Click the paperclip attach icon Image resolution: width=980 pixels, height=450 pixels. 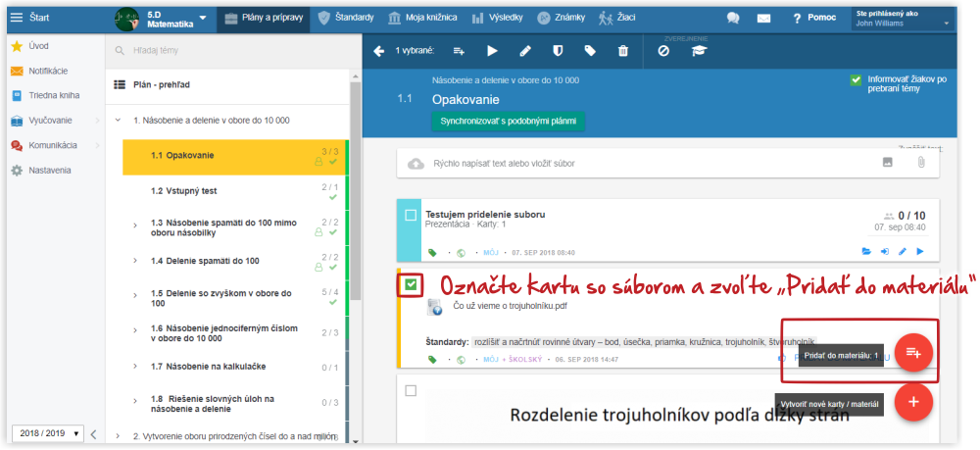coord(920,163)
